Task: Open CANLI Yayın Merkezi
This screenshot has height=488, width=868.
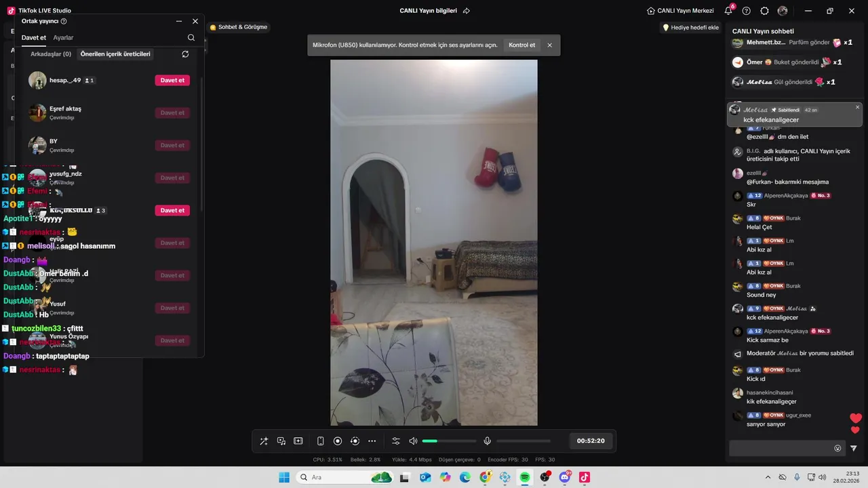Action: click(680, 11)
